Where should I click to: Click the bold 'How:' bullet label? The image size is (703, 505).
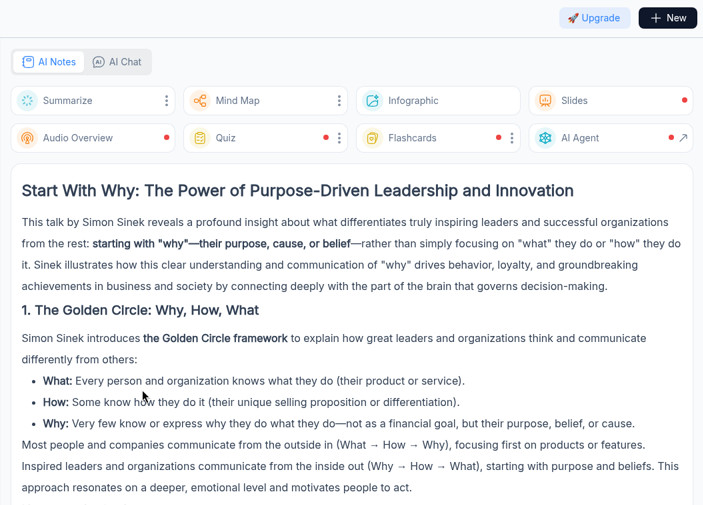(56, 402)
